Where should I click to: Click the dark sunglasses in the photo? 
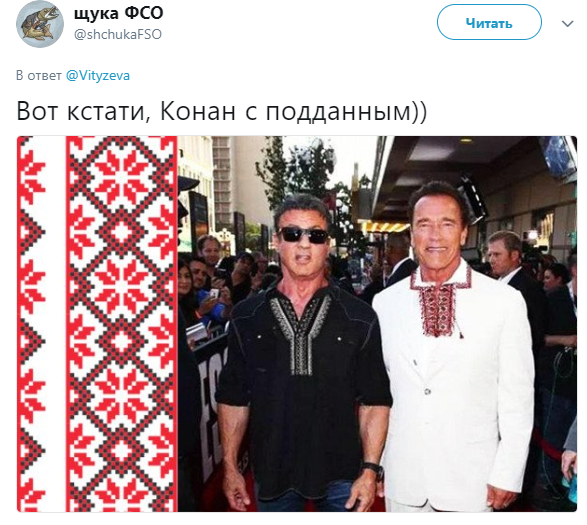click(304, 235)
